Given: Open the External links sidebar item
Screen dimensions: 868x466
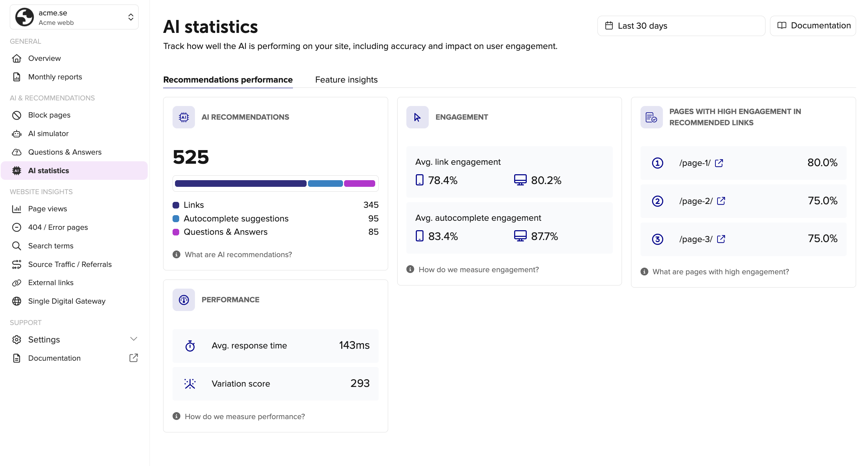Looking at the screenshot, I should (x=50, y=282).
